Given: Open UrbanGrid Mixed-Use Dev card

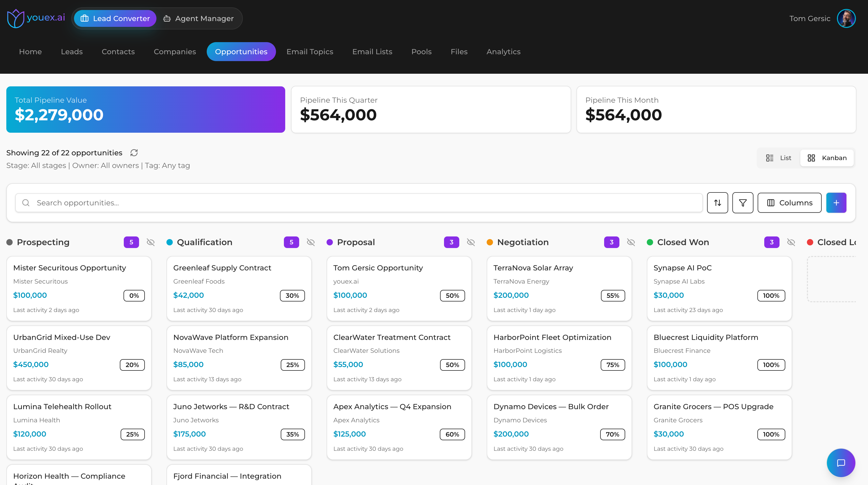Looking at the screenshot, I should pyautogui.click(x=79, y=358).
